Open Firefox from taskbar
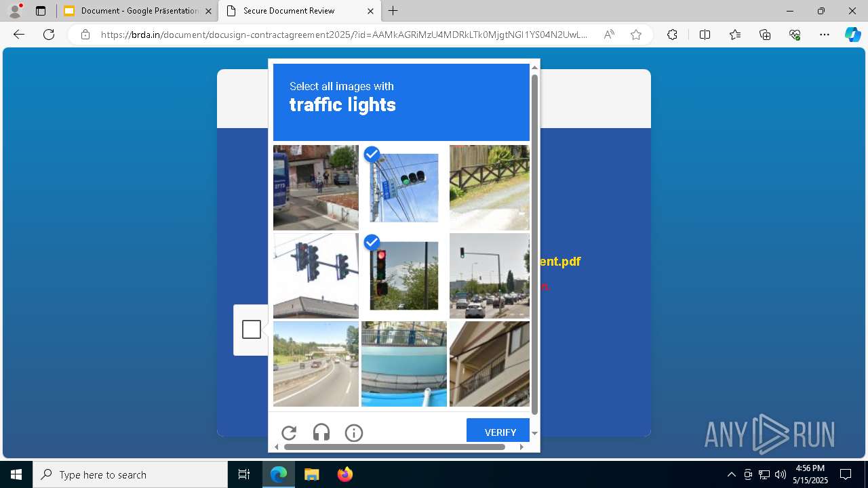Screen dimensions: 868x488 pos(344,474)
